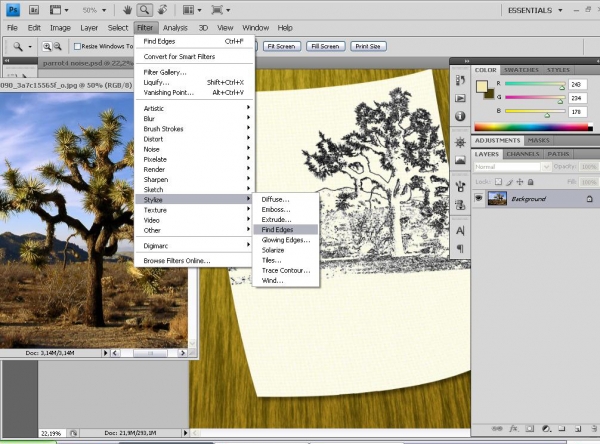The image size is (600, 444).
Task: Open the Actions panel play icon
Action: coord(460,98)
